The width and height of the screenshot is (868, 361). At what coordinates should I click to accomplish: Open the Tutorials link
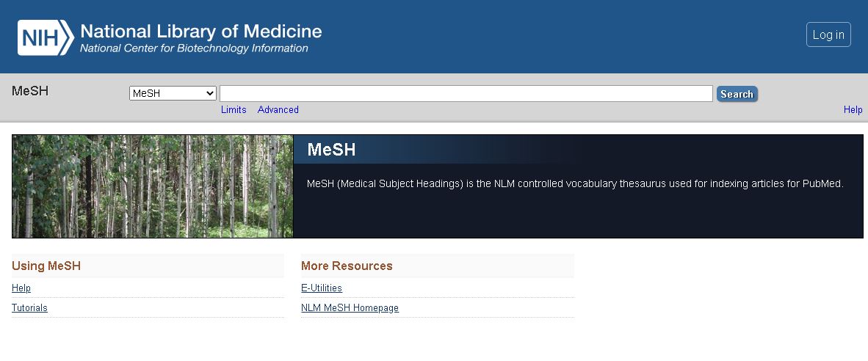coord(29,308)
